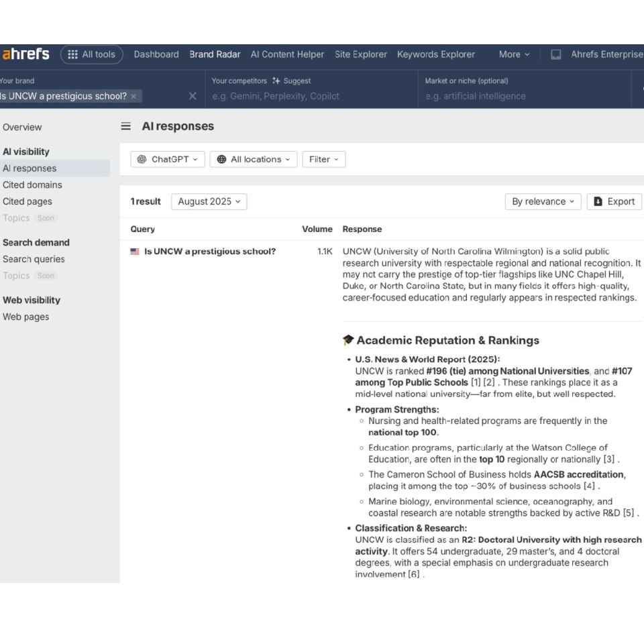This screenshot has width=644, height=644.
Task: Click the Export button
Action: pyautogui.click(x=614, y=202)
